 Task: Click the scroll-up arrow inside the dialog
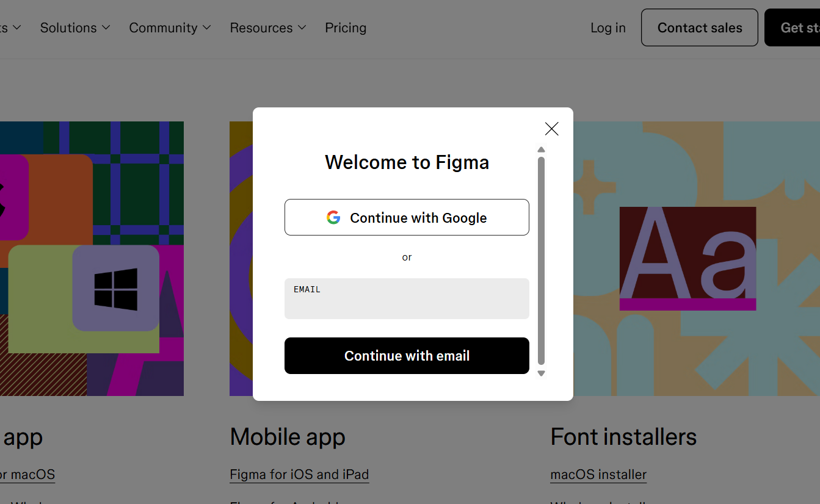tap(541, 149)
